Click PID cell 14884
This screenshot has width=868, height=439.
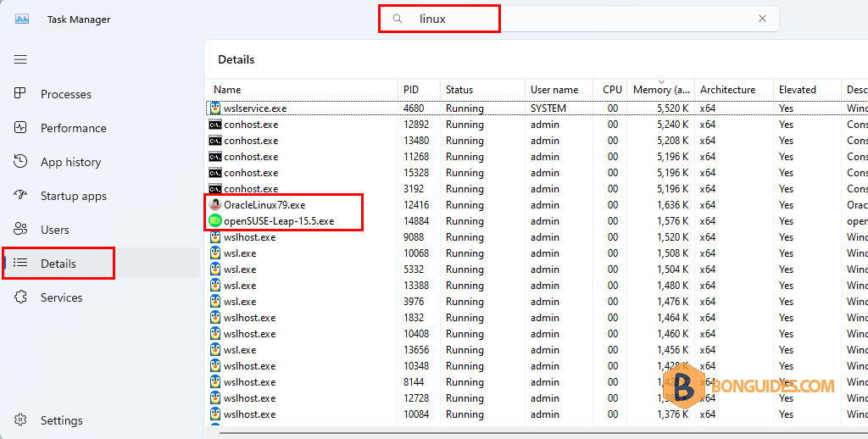[416, 221]
